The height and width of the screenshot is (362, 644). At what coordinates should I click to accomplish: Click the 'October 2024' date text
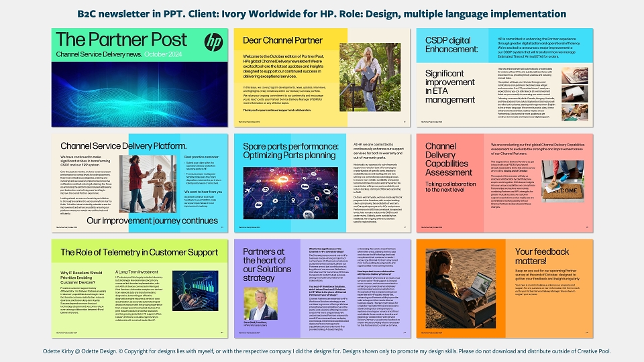coord(163,54)
